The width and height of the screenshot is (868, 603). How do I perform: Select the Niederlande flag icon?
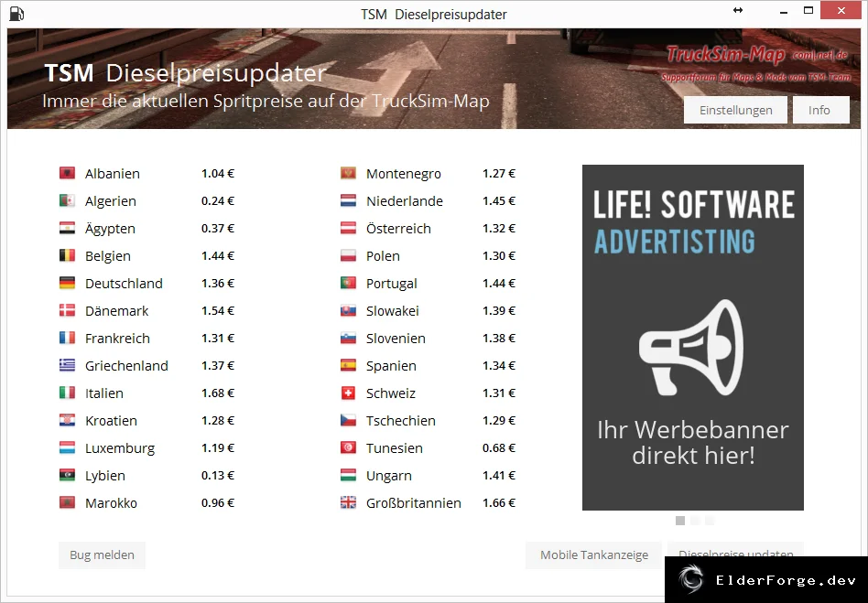tap(348, 200)
